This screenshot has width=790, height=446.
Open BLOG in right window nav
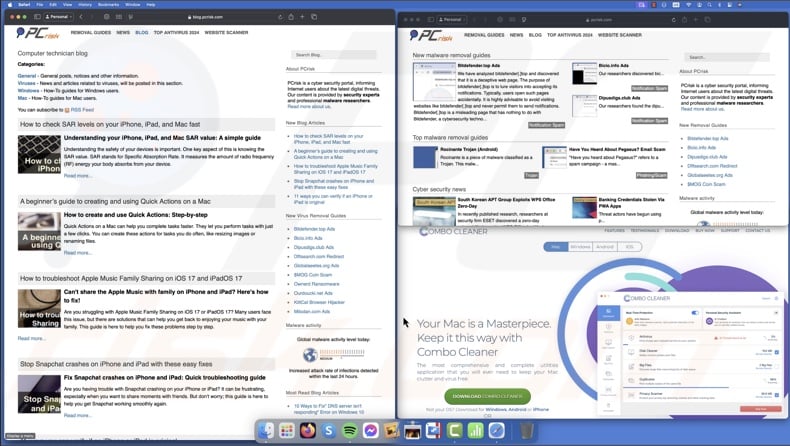coord(535,35)
